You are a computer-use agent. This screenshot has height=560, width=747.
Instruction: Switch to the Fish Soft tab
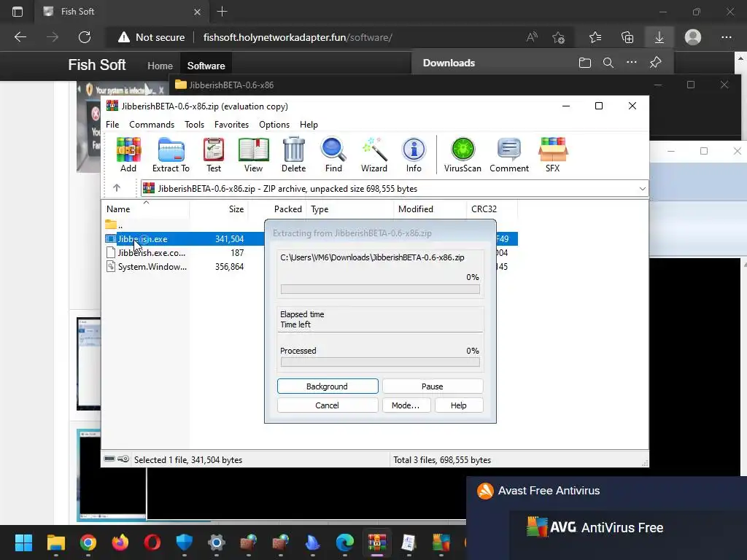(x=122, y=12)
